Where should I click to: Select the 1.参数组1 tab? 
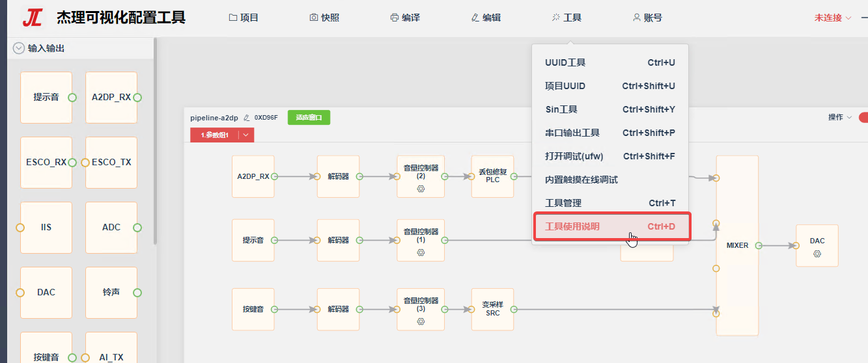(x=214, y=135)
